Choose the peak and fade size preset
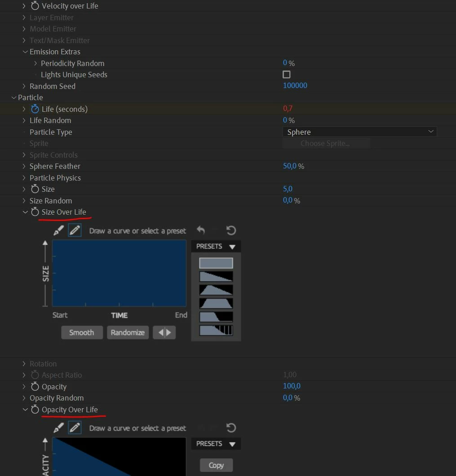The image size is (456, 476). coord(216,290)
